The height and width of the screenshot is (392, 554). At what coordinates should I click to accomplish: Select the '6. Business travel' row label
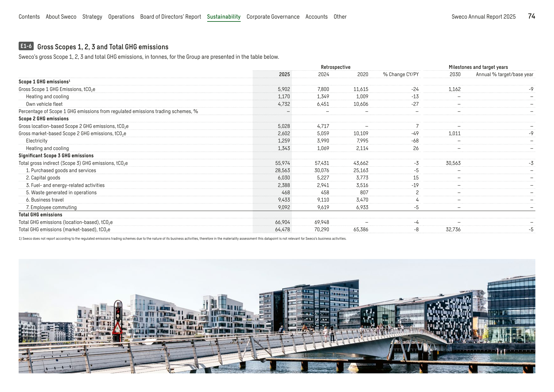[45, 200]
